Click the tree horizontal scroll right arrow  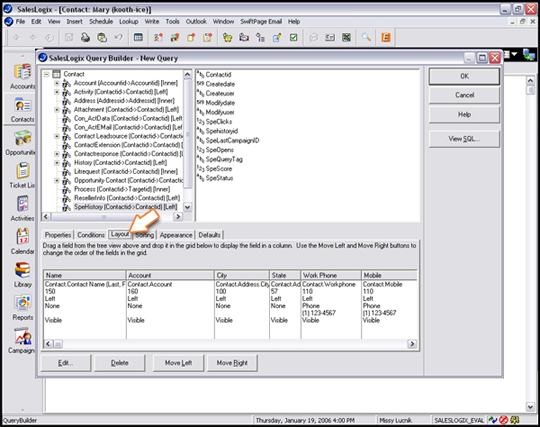[178, 217]
